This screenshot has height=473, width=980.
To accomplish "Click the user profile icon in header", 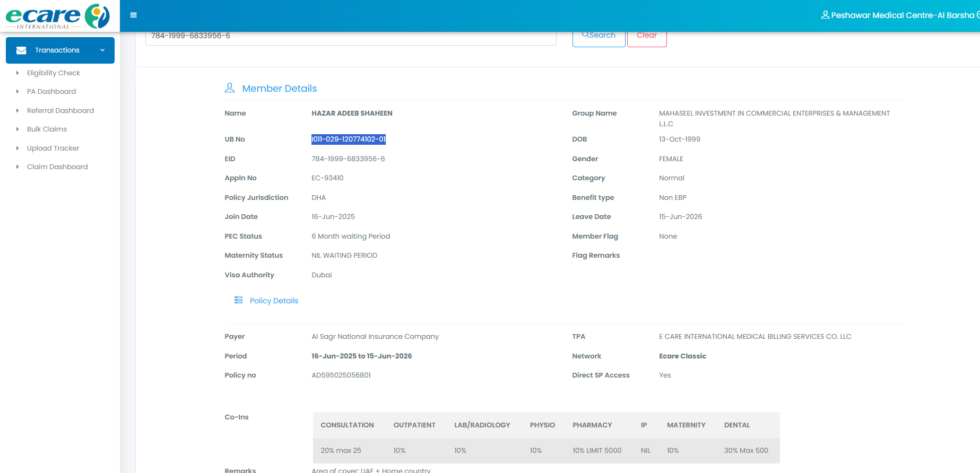I will click(825, 15).
